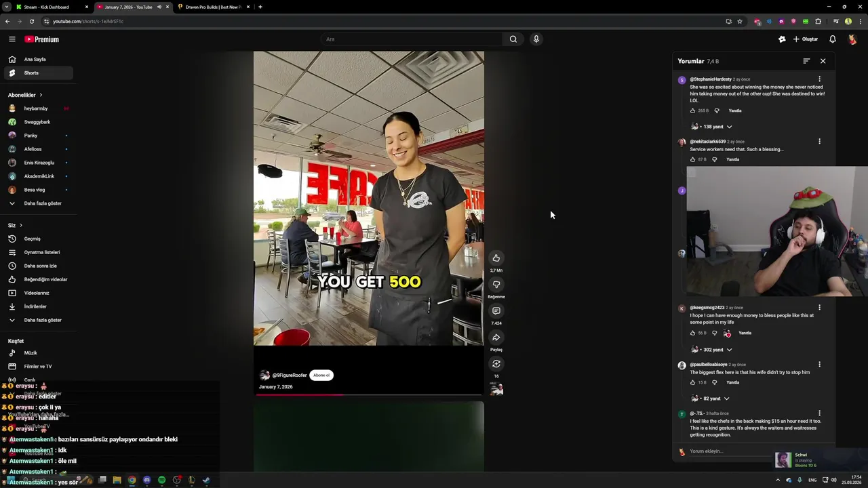868x488 pixels.
Task: Open Oynatma listeleri playlists
Action: pyautogui.click(x=39, y=252)
